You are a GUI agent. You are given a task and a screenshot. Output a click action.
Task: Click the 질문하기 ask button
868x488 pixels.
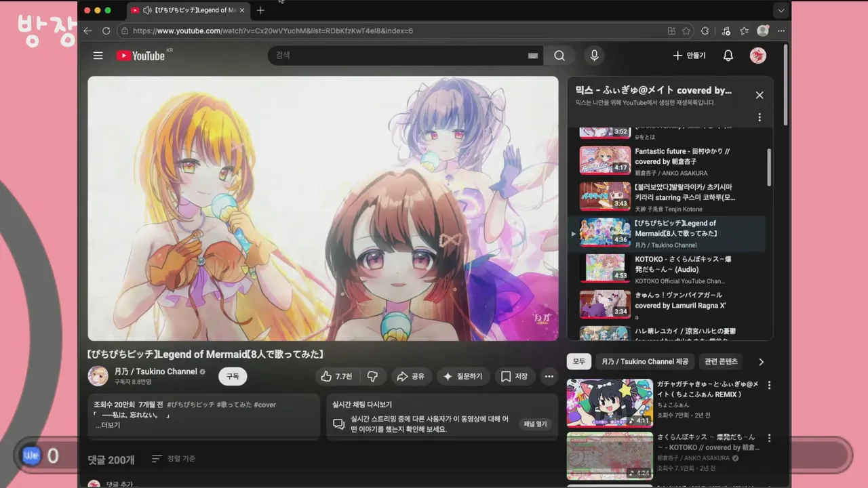[463, 376]
